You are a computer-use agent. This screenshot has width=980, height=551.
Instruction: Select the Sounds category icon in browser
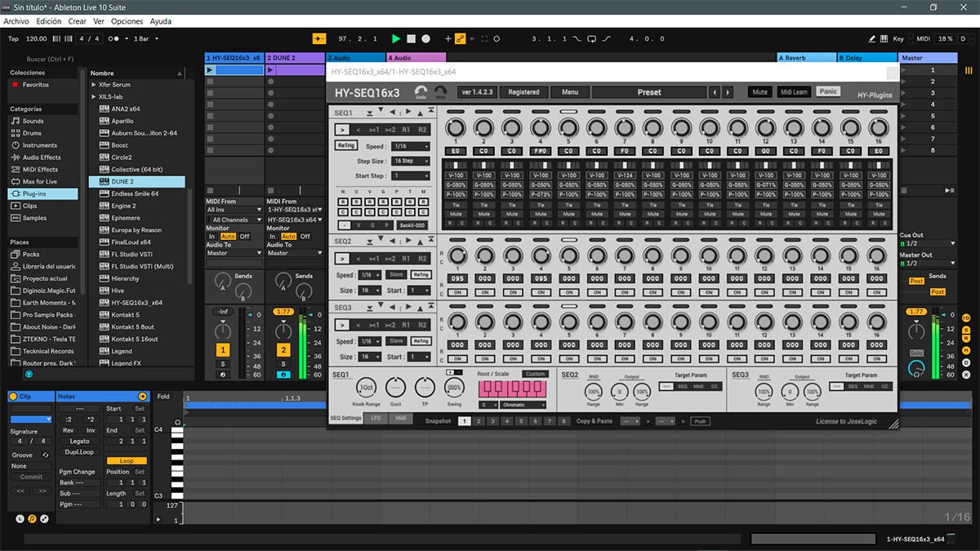tap(15, 121)
